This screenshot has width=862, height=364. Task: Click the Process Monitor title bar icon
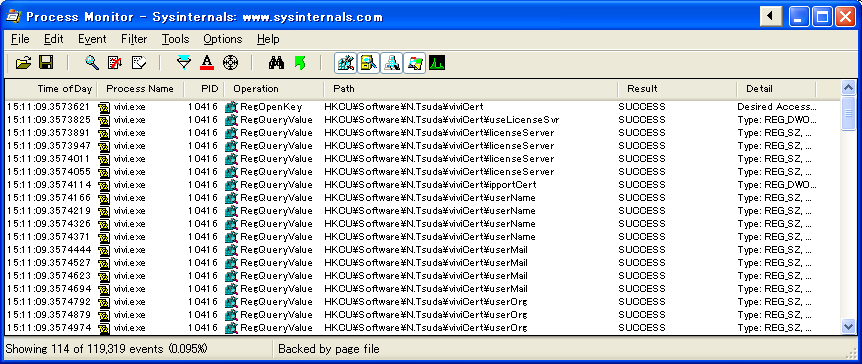[13, 16]
